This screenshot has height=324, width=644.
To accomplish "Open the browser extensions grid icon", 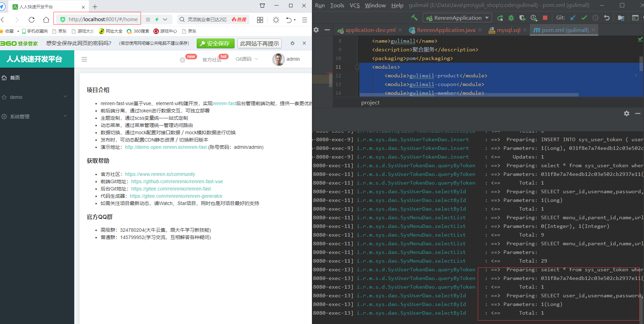I will [260, 20].
